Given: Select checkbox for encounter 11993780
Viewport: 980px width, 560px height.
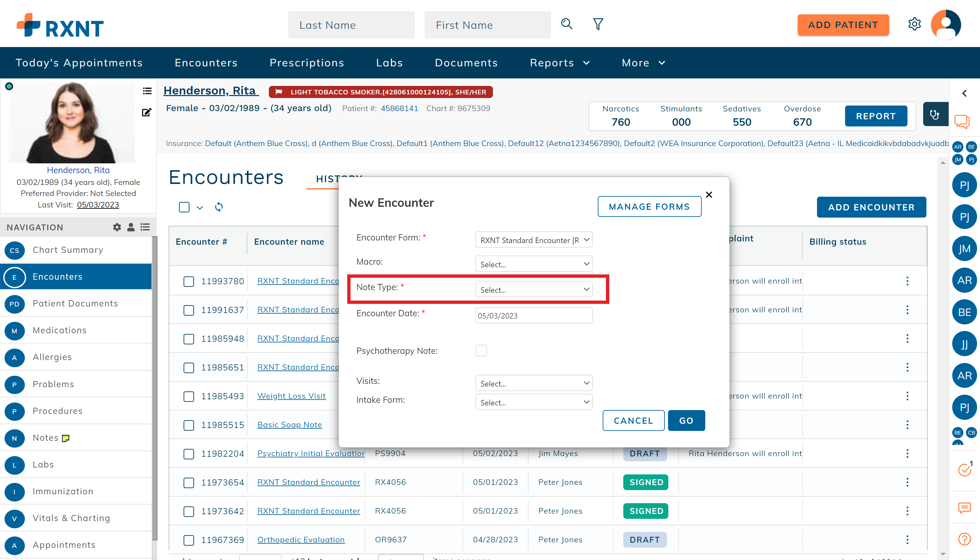Looking at the screenshot, I should 189,282.
